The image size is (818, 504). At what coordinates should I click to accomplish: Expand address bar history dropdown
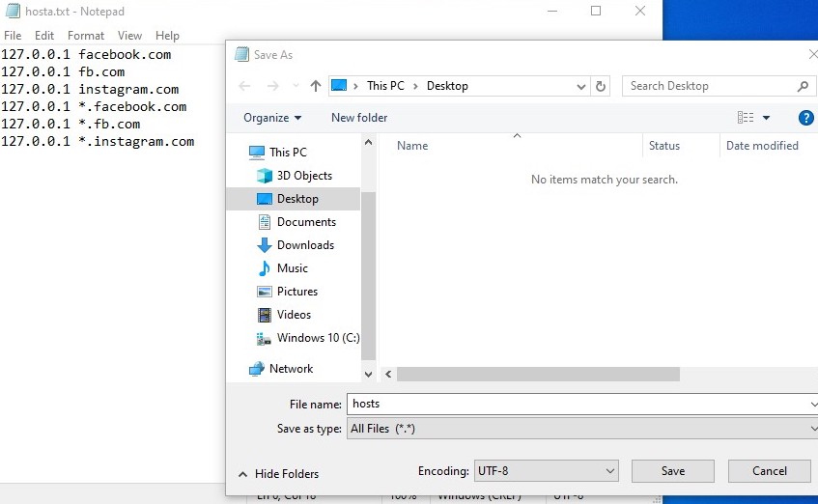[x=580, y=87]
